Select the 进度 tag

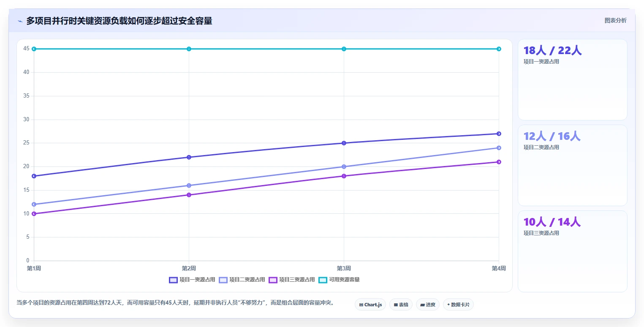[x=428, y=305]
